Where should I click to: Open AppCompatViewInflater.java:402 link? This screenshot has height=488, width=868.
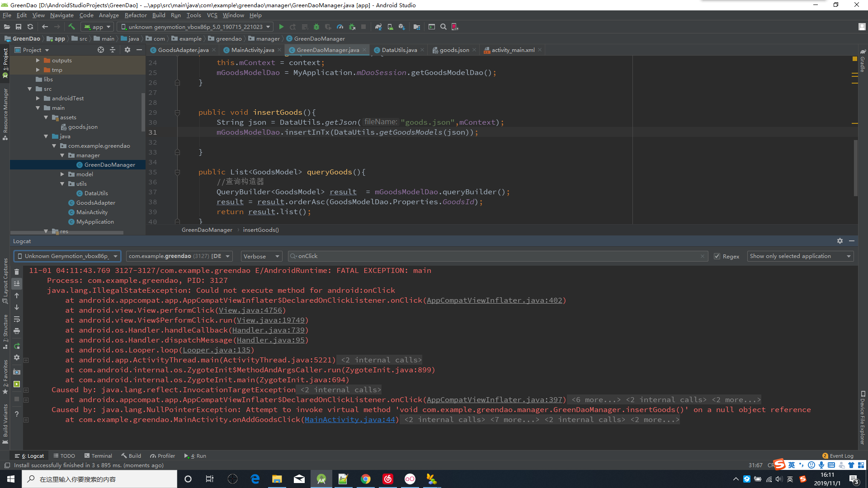(x=495, y=300)
